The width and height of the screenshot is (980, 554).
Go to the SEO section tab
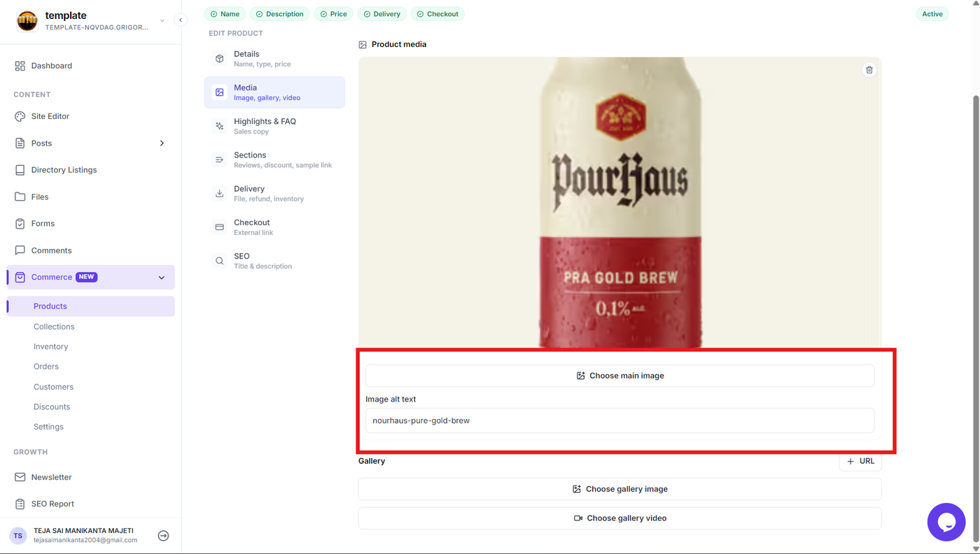[274, 261]
